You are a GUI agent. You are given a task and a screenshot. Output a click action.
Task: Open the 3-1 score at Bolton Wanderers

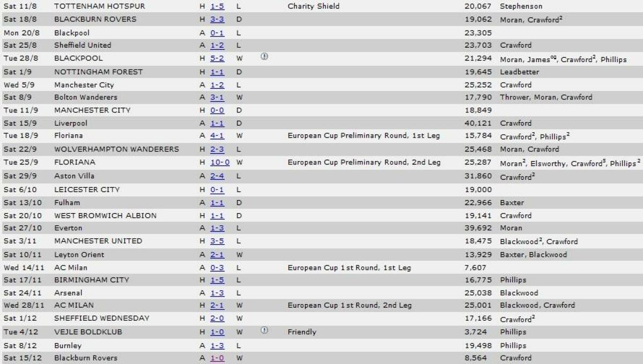[217, 97]
